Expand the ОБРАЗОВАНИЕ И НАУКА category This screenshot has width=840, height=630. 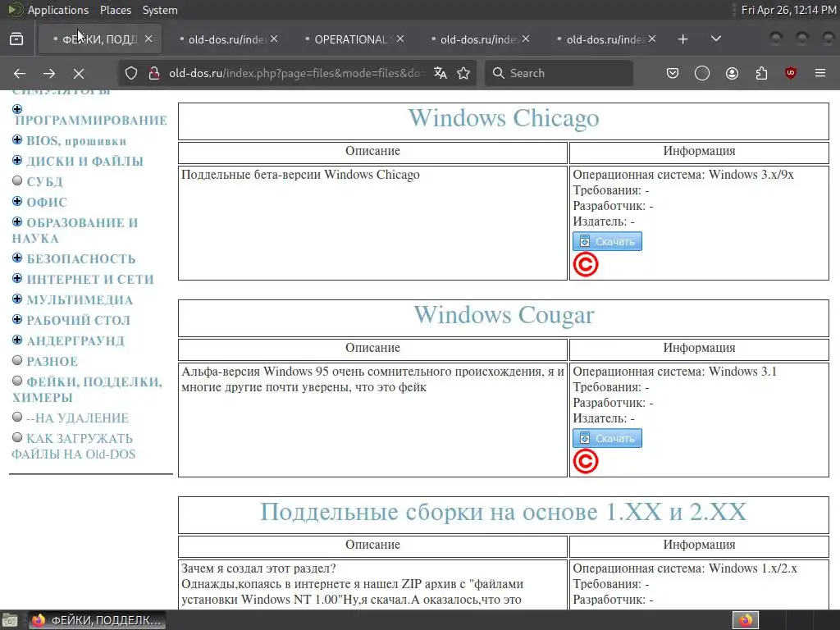point(17,221)
